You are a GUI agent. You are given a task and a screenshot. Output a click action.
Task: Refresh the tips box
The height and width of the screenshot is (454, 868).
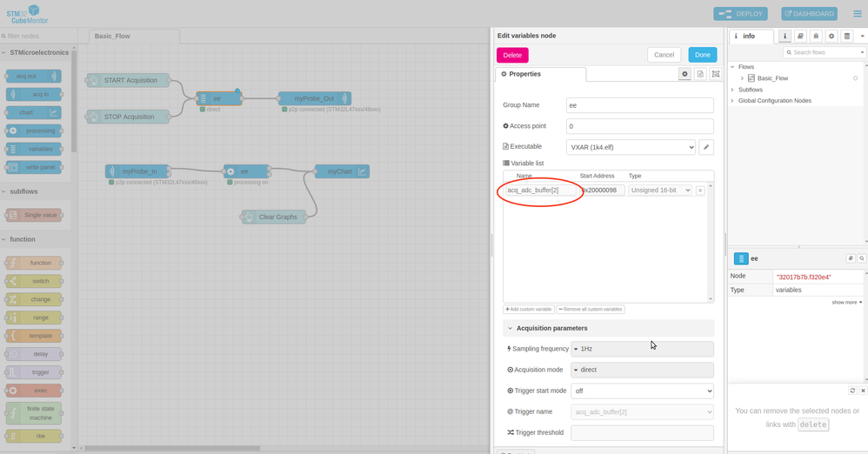click(852, 391)
